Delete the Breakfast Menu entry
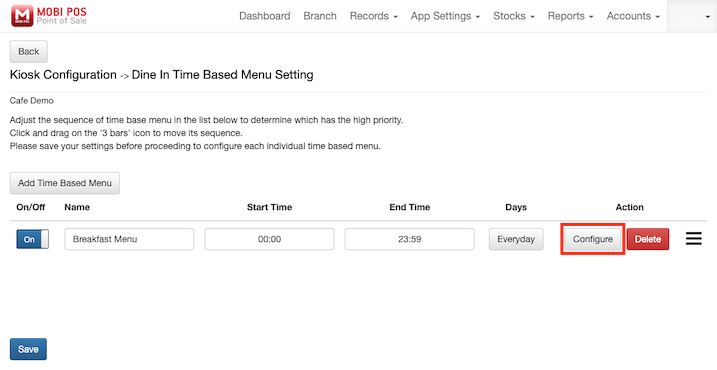This screenshot has width=717, height=370. [x=647, y=239]
